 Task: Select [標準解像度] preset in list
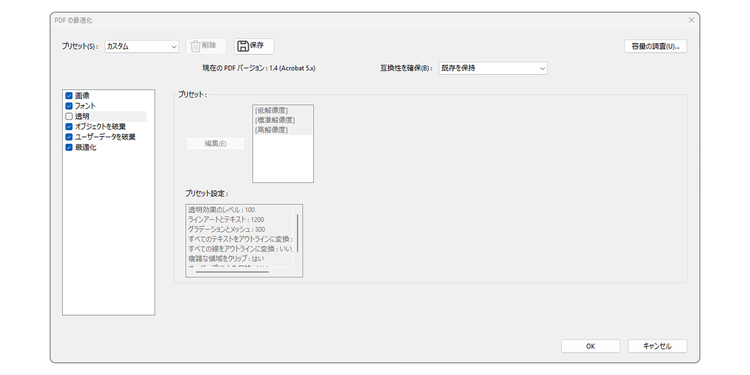pyautogui.click(x=275, y=120)
